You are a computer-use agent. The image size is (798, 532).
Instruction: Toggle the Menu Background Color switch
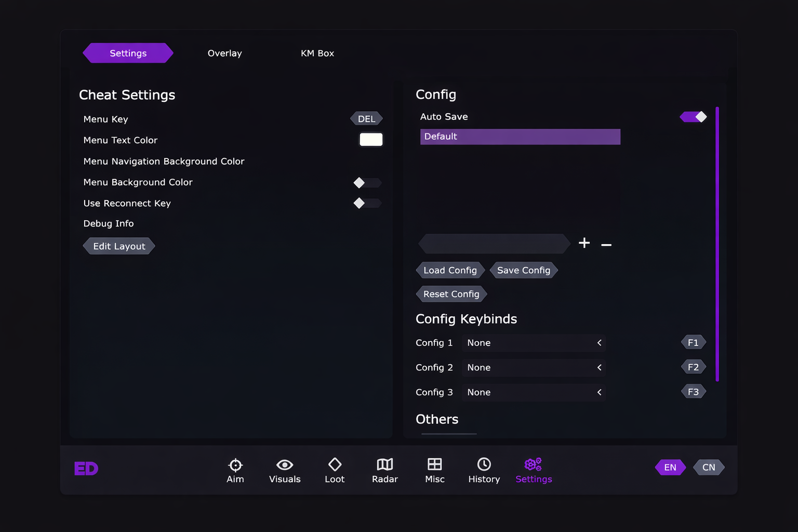tap(367, 183)
